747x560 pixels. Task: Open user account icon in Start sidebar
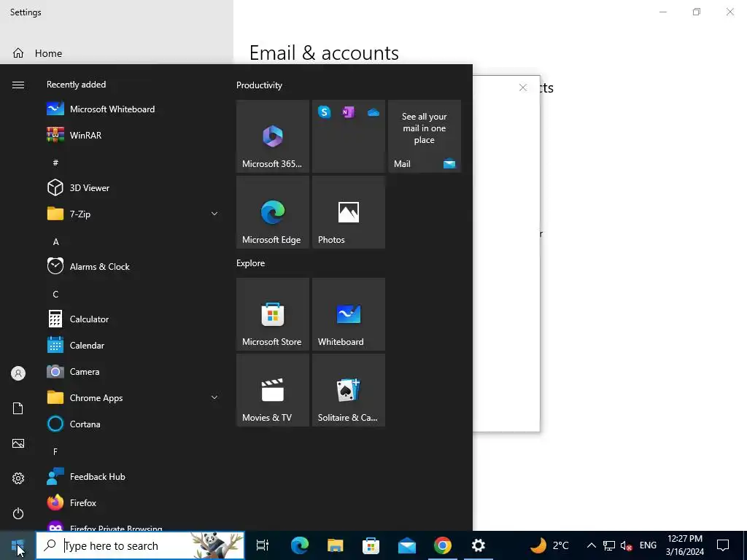click(18, 373)
